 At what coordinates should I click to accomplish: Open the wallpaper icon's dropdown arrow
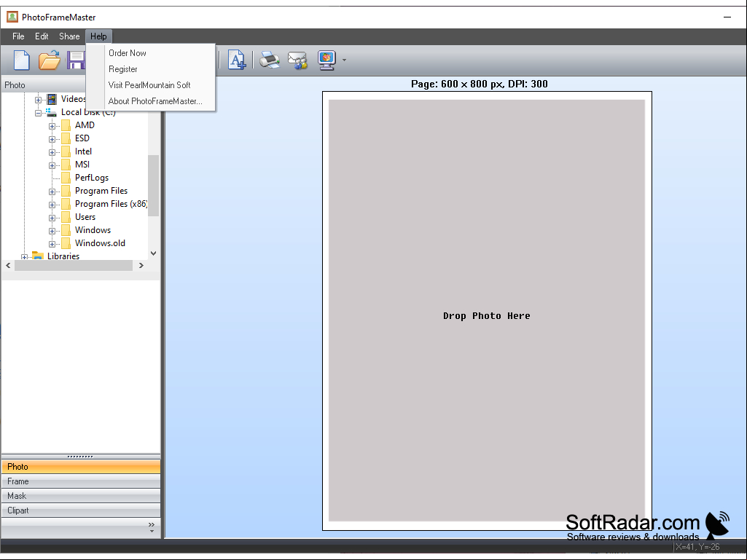click(344, 60)
